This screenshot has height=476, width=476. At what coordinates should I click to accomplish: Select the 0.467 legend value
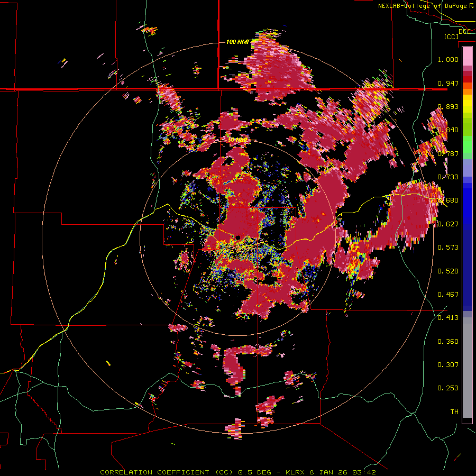click(x=448, y=294)
